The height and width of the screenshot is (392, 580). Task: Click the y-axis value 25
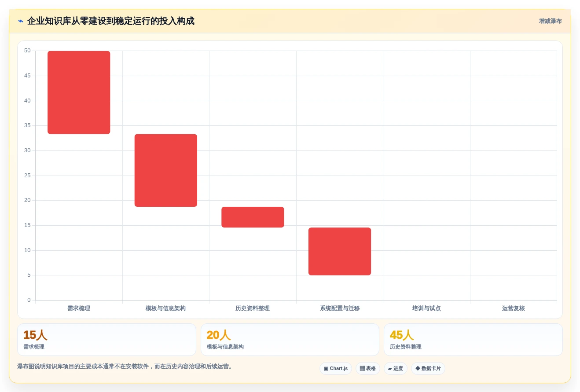27,176
